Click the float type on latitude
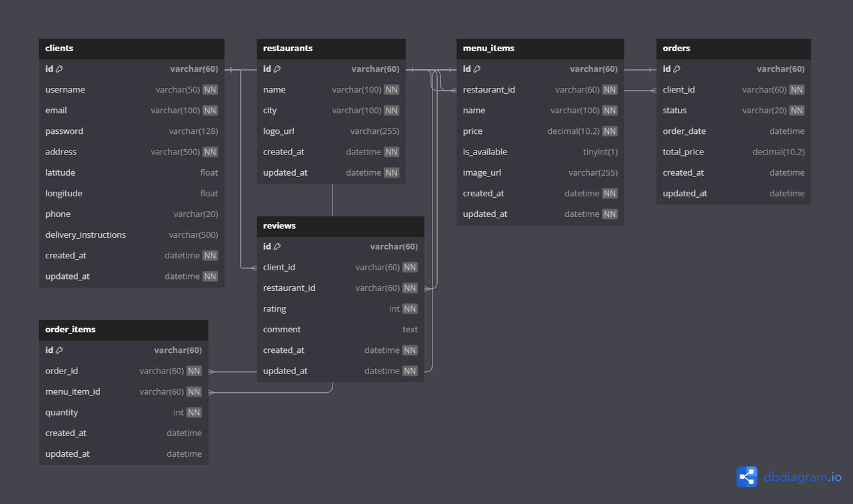This screenshot has height=504, width=853. click(209, 172)
